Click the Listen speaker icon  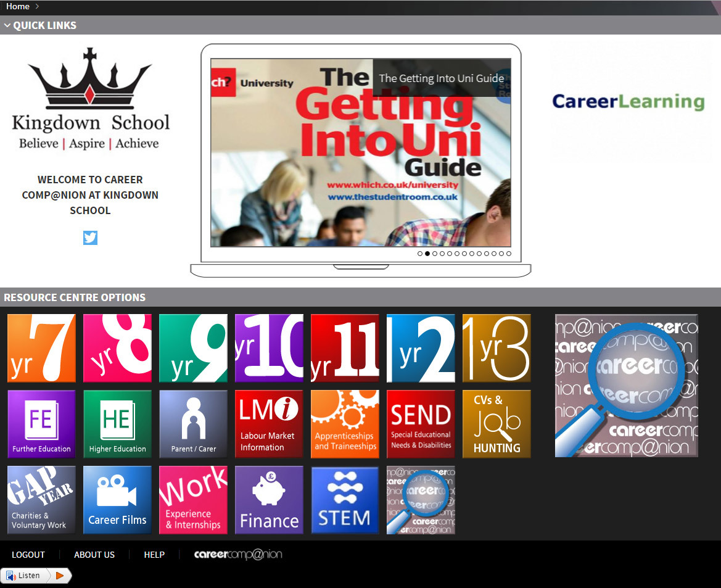[x=10, y=576]
